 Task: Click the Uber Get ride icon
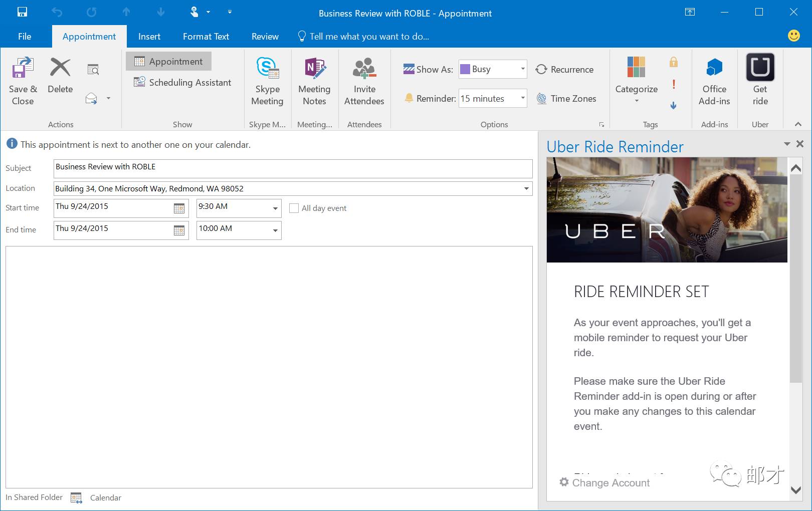[760, 68]
